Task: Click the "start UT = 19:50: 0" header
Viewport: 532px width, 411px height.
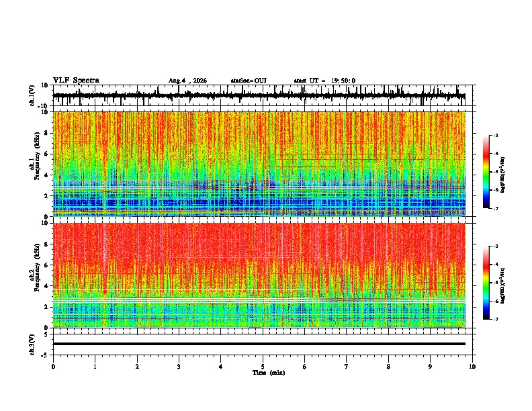Action: (324, 81)
